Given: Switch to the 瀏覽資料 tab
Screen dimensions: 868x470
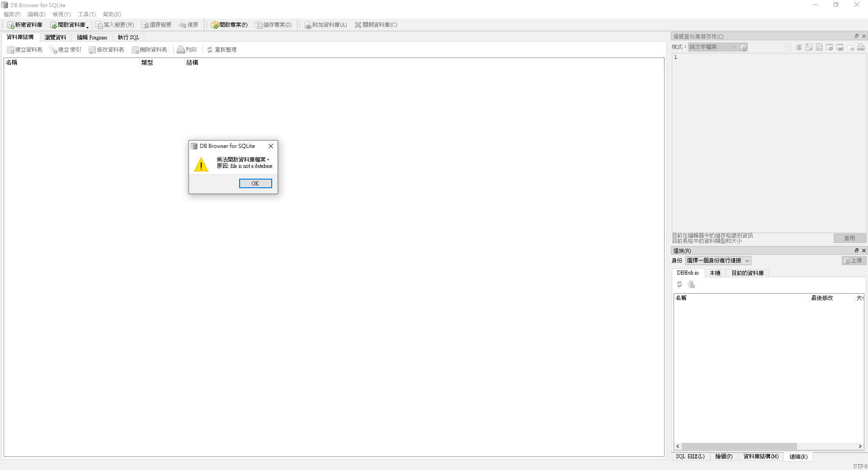Looking at the screenshot, I should pyautogui.click(x=55, y=37).
